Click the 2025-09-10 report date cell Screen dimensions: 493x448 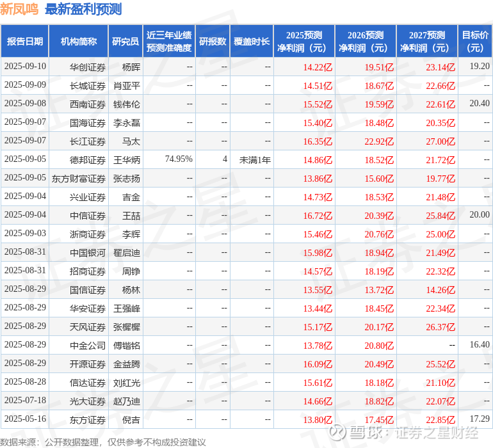25,66
